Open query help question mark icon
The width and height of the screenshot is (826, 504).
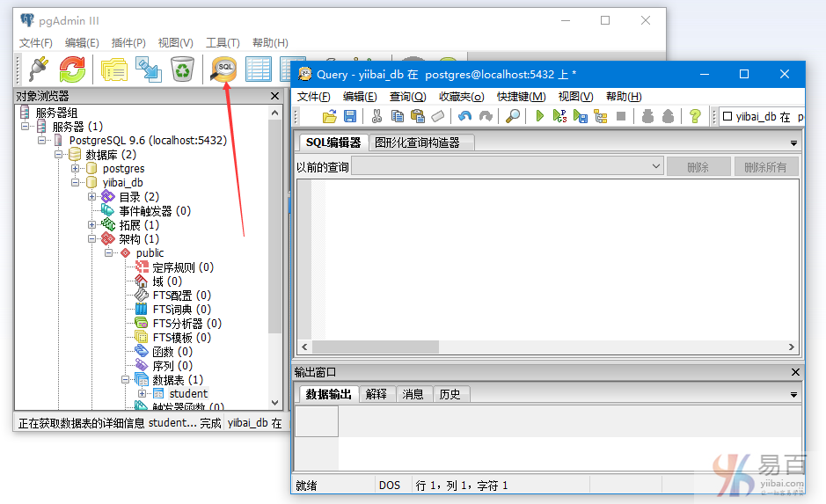pyautogui.click(x=695, y=116)
